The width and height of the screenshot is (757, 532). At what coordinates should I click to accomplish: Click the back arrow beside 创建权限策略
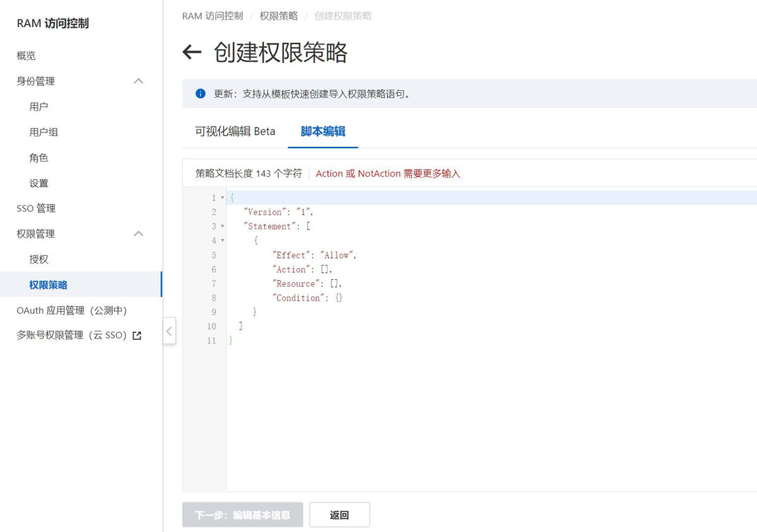pos(192,52)
